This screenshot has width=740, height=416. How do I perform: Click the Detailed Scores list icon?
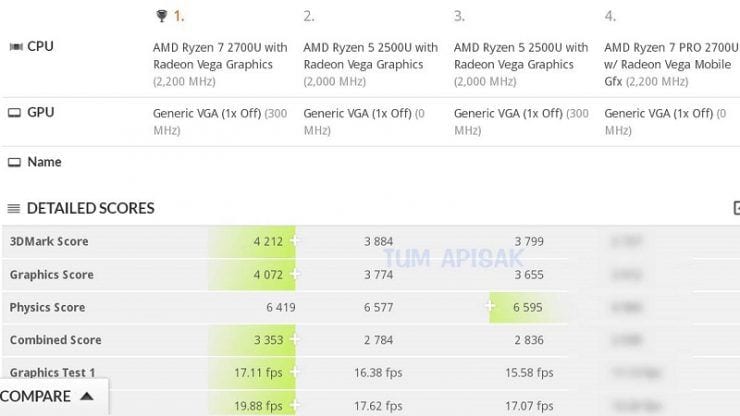coord(14,208)
